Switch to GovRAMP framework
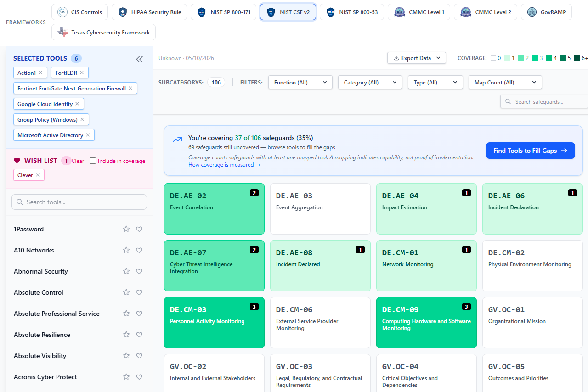588x392 pixels. click(546, 12)
